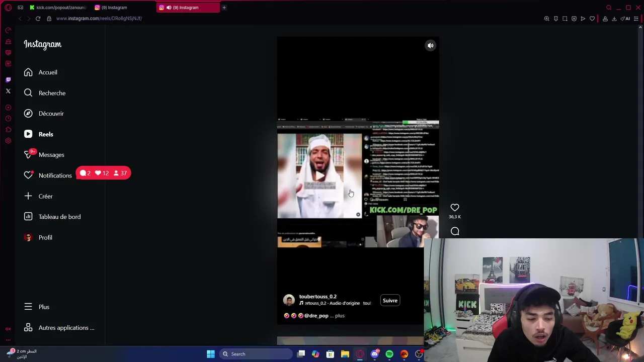Mute the reel audio speaker

[x=431, y=46]
